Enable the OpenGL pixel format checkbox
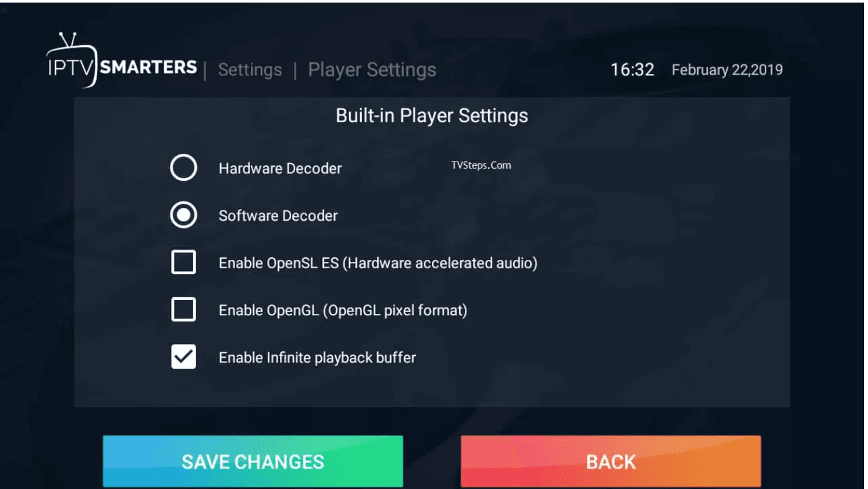The height and width of the screenshot is (489, 868). tap(184, 309)
